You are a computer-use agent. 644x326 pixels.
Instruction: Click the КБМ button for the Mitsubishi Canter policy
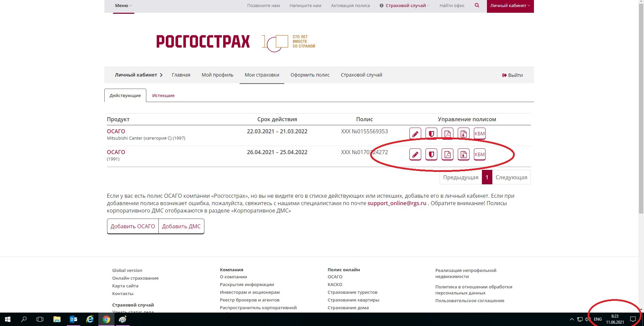click(x=480, y=134)
